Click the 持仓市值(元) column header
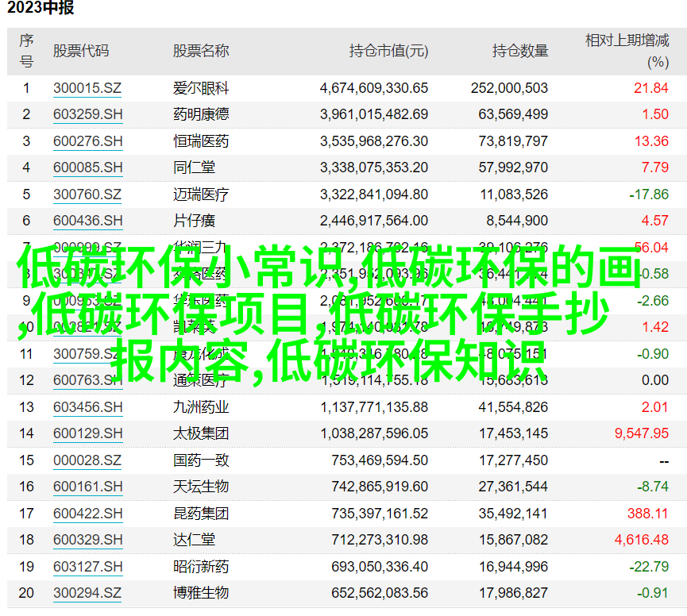Image resolution: width=687 pixels, height=616 pixels. click(388, 52)
